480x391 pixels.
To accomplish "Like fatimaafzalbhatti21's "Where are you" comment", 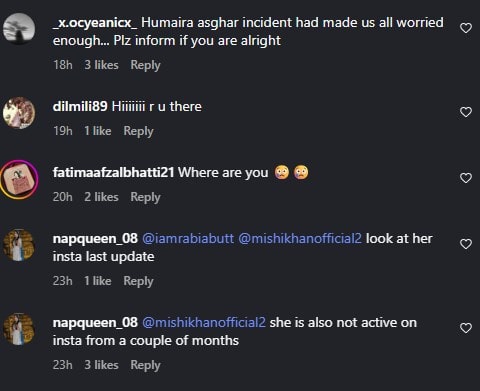I will [466, 178].
